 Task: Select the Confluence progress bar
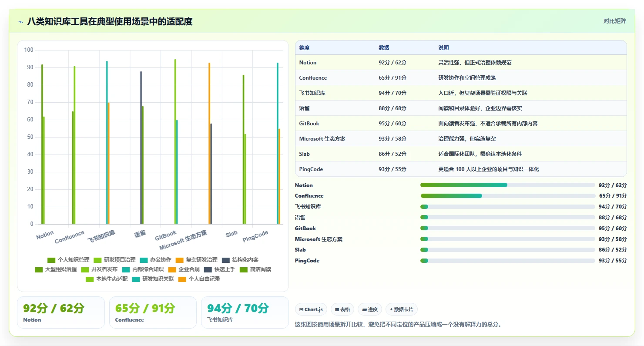click(x=508, y=196)
